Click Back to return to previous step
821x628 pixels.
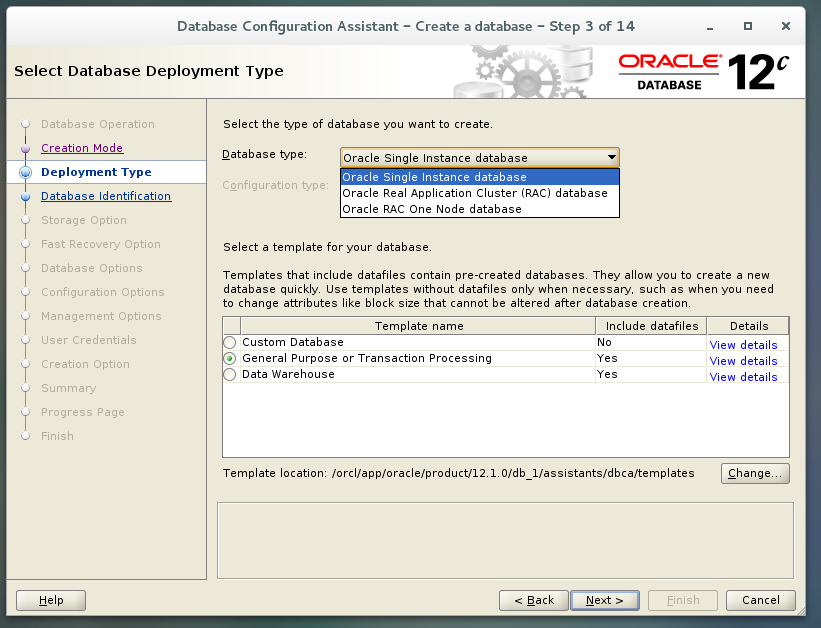click(533, 600)
